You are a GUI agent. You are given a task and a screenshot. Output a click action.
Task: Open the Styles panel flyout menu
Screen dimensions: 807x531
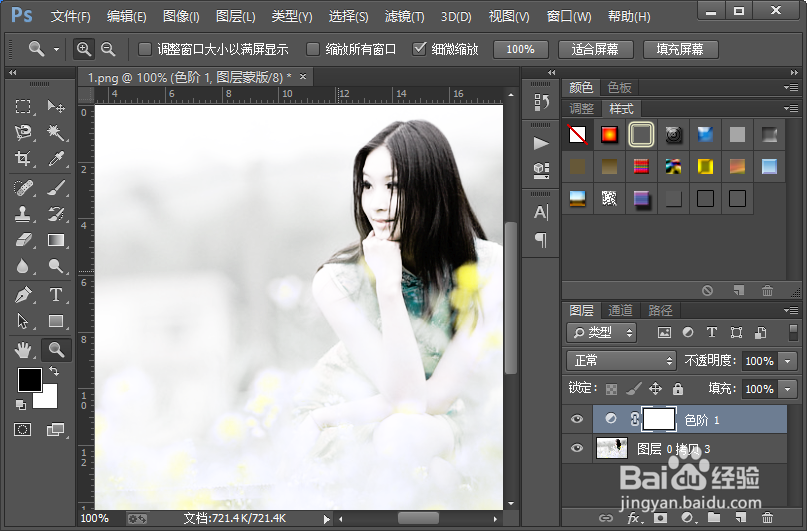pyautogui.click(x=791, y=109)
